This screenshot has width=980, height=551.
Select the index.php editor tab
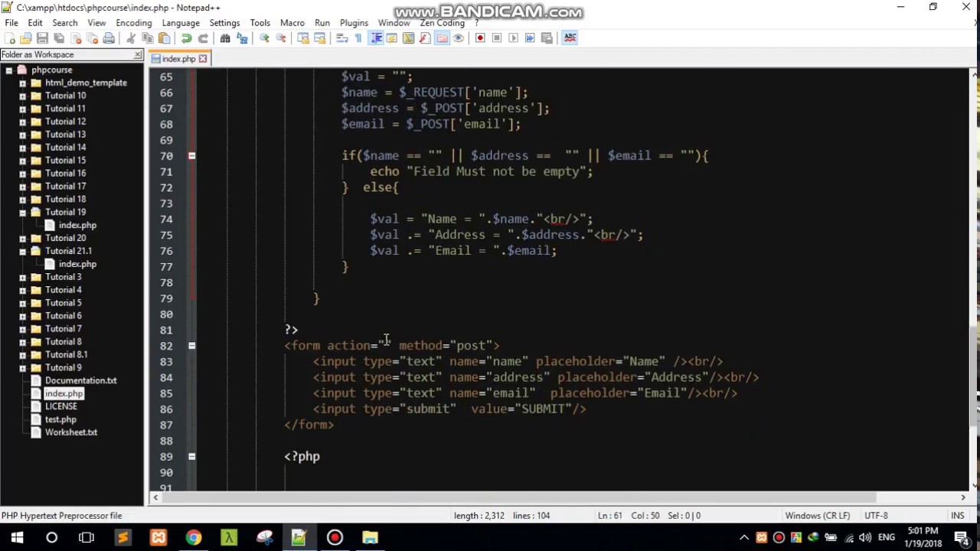click(x=178, y=59)
